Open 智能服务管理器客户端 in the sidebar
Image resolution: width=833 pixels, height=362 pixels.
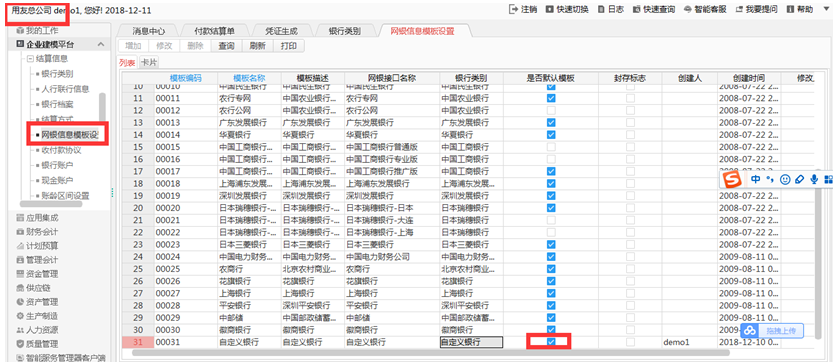(61, 358)
